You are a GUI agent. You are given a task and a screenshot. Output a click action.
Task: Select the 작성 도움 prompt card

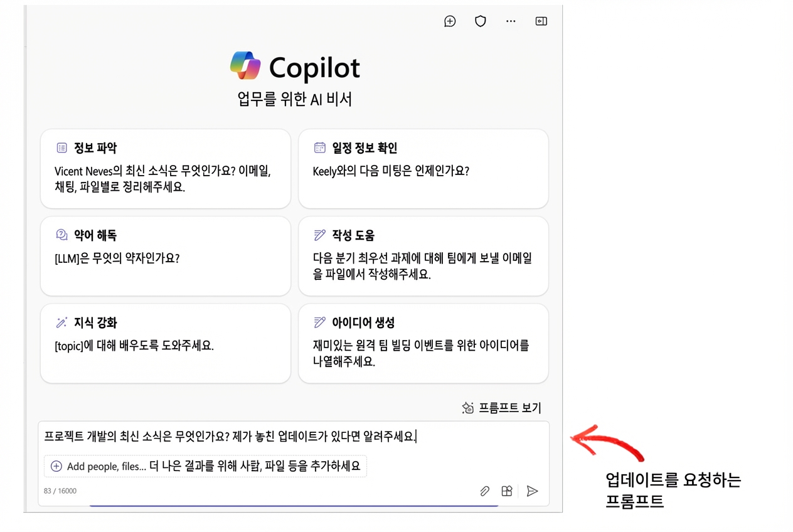tap(423, 256)
